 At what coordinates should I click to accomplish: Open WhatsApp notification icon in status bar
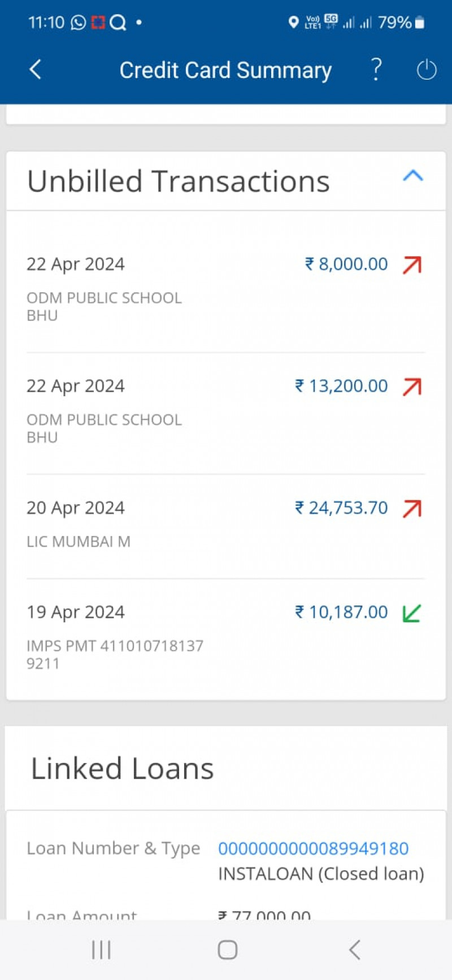pyautogui.click(x=79, y=23)
